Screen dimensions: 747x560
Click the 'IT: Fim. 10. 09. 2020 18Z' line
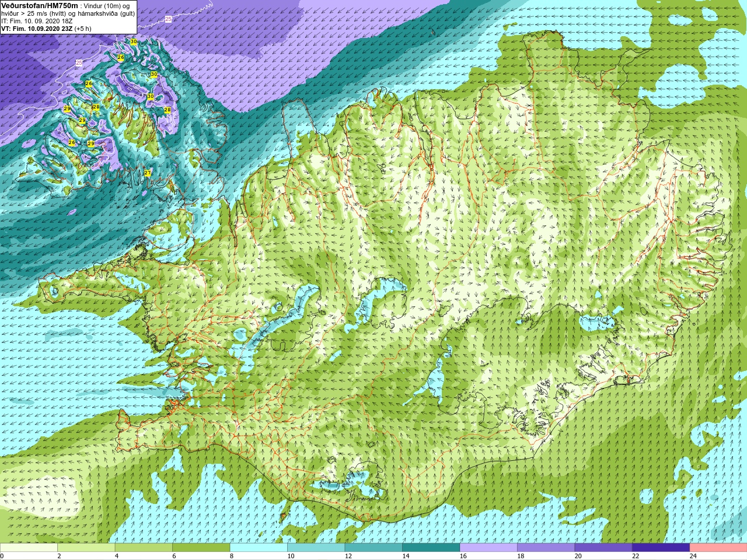(37, 20)
